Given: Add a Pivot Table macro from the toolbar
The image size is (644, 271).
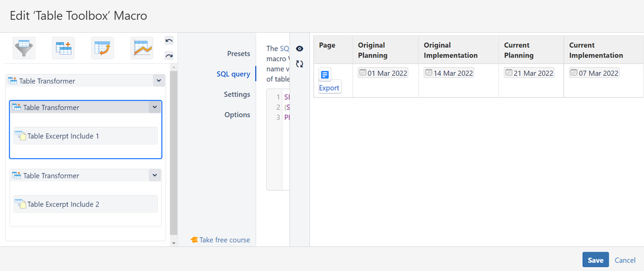Looking at the screenshot, I should [102, 48].
